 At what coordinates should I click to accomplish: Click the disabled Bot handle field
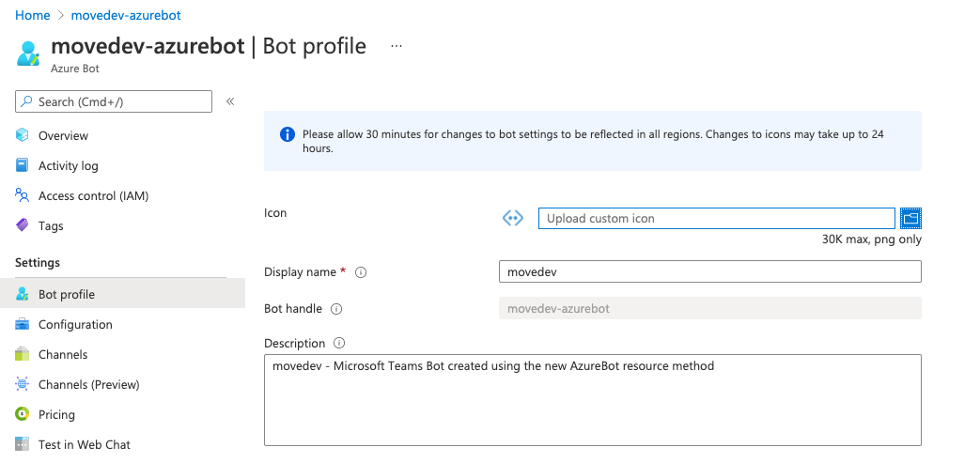tap(710, 308)
